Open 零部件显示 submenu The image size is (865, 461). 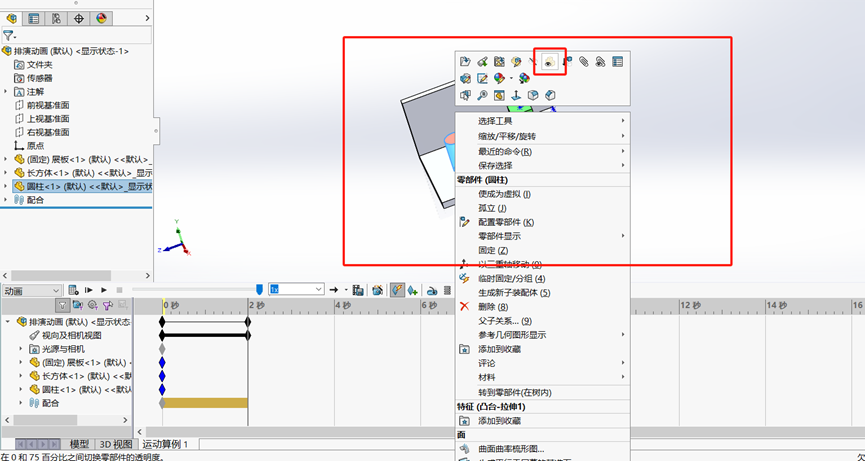point(543,236)
